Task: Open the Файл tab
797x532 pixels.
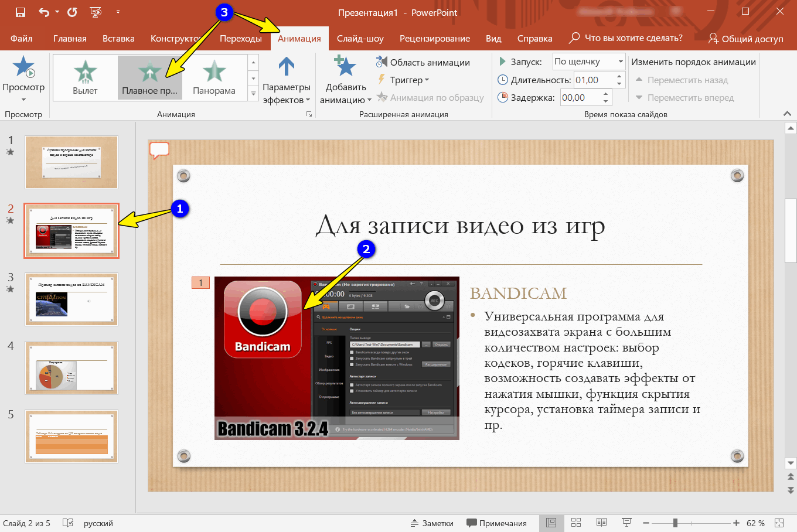Action: pyautogui.click(x=22, y=38)
